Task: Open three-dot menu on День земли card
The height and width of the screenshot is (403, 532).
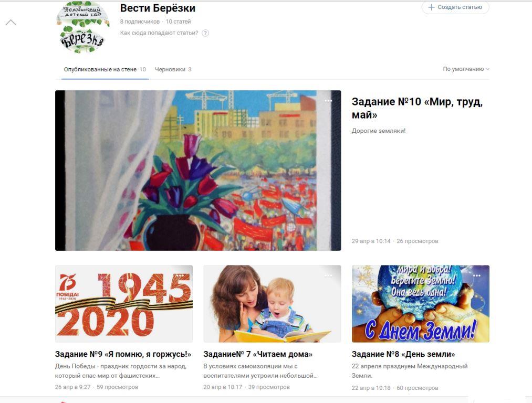Action: tap(477, 275)
